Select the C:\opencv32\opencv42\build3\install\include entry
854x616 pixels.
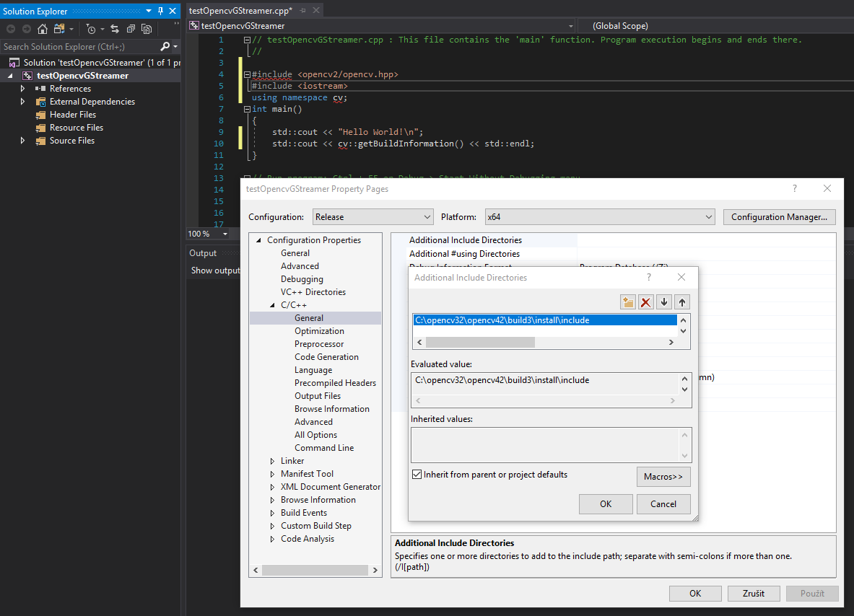pyautogui.click(x=544, y=320)
